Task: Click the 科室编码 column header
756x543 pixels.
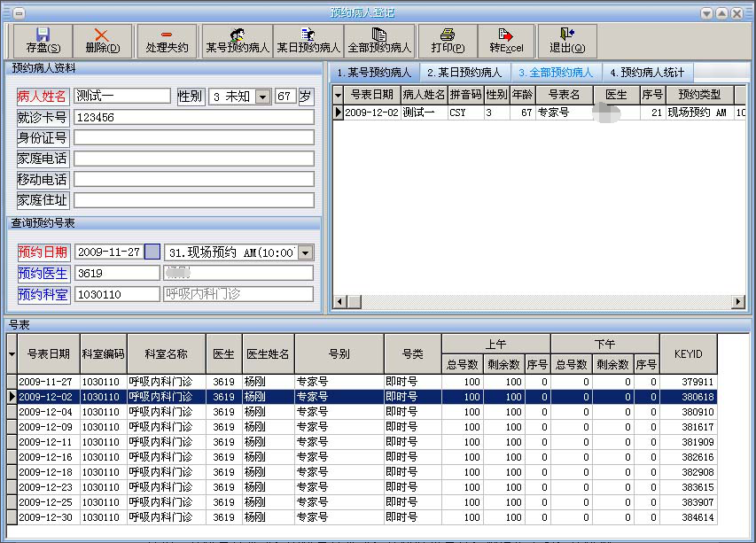Action: pyautogui.click(x=103, y=354)
